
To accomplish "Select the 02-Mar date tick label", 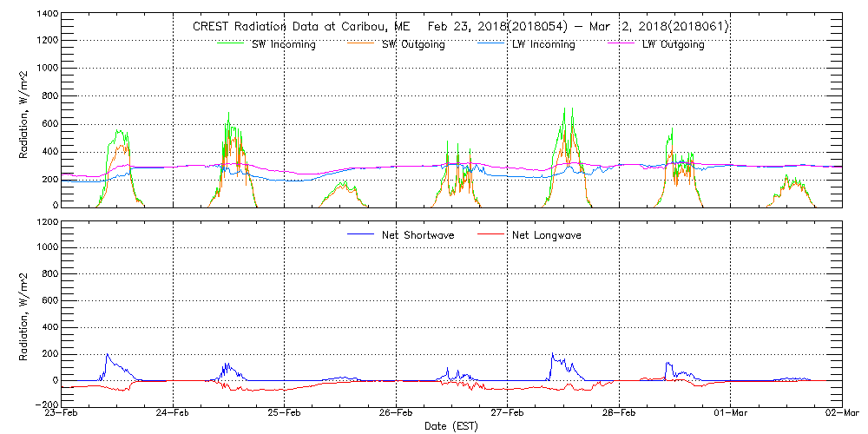I will 841,413.
